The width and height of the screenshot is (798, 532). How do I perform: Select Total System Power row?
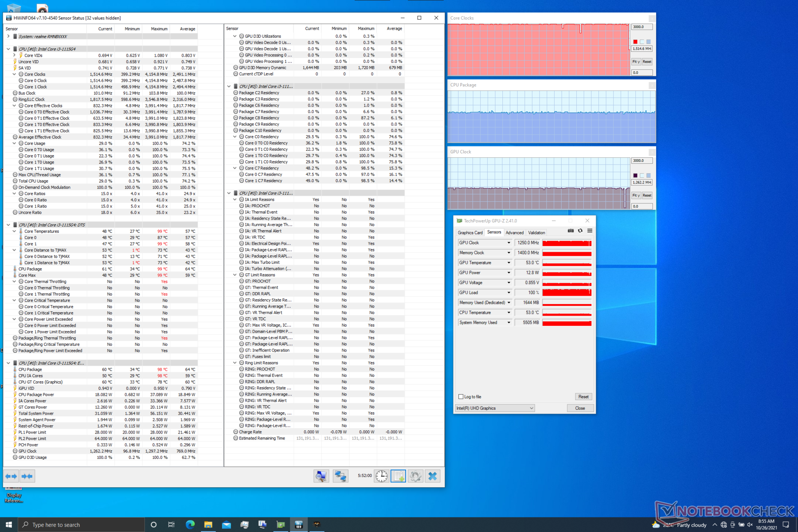[x=105, y=414]
